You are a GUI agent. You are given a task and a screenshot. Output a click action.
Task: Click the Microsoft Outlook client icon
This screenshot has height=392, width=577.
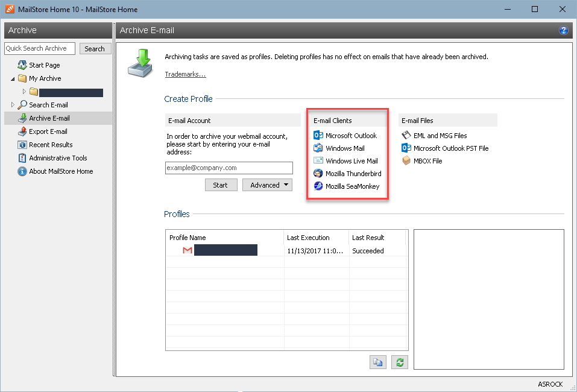(318, 136)
